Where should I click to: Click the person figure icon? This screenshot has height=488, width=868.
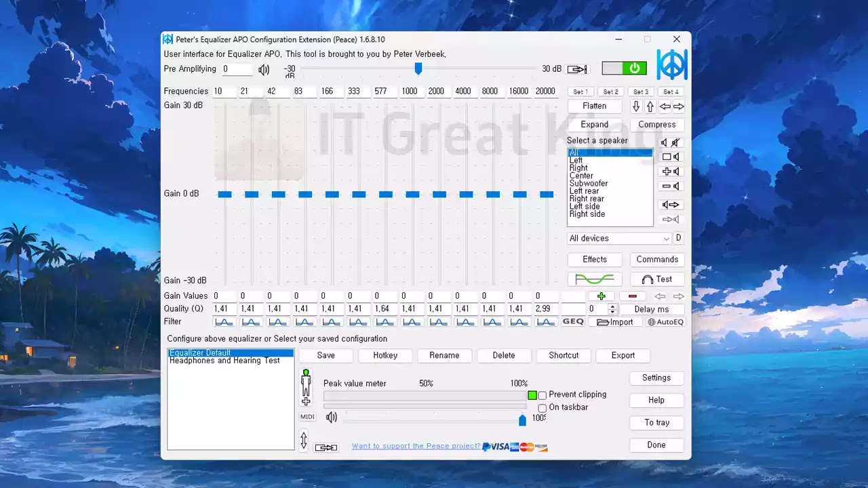[306, 387]
